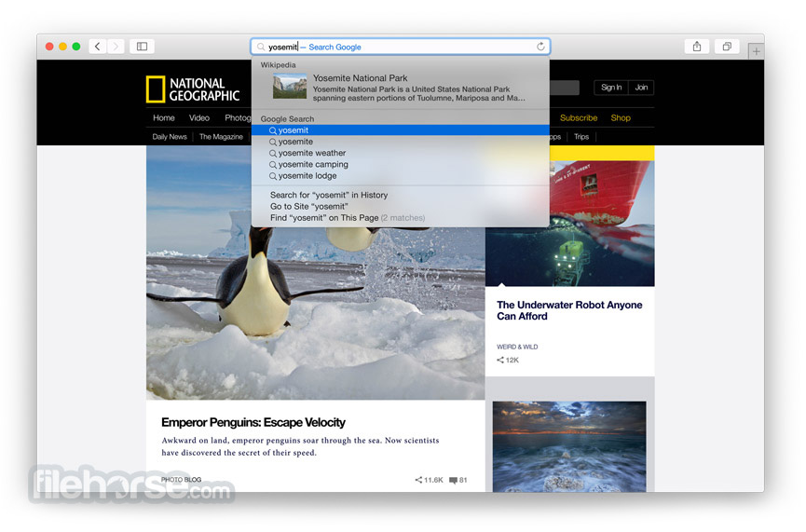Open The Magazine link
The width and height of the screenshot is (806, 532).
coord(221,137)
